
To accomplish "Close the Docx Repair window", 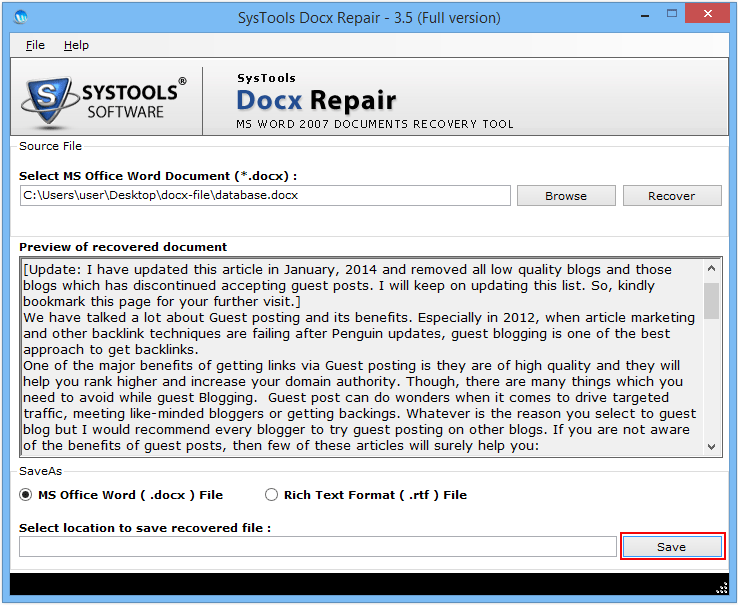I will coord(707,14).
